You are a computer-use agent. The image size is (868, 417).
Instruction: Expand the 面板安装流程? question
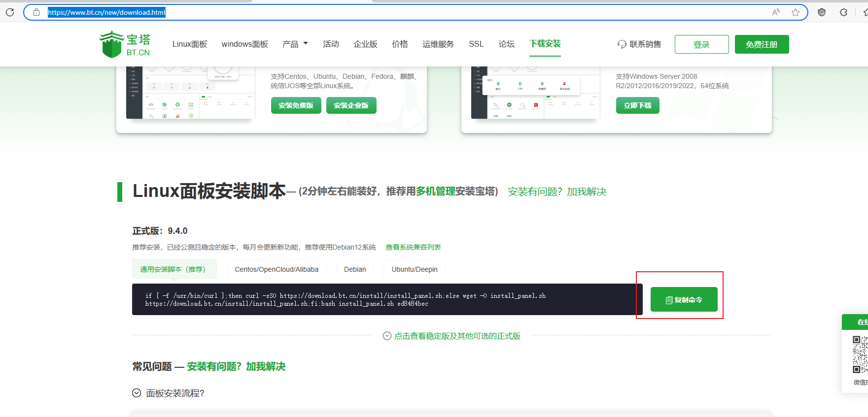click(168, 393)
